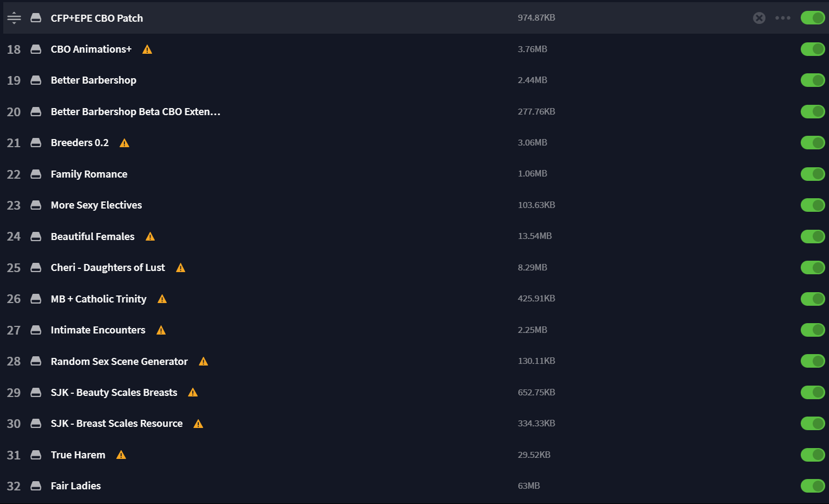
Task: Click the warning icon next to Beautiful Females
Action: [150, 237]
